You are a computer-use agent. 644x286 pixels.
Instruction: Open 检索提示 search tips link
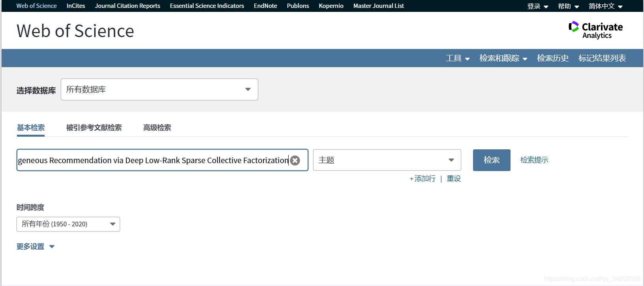point(534,160)
